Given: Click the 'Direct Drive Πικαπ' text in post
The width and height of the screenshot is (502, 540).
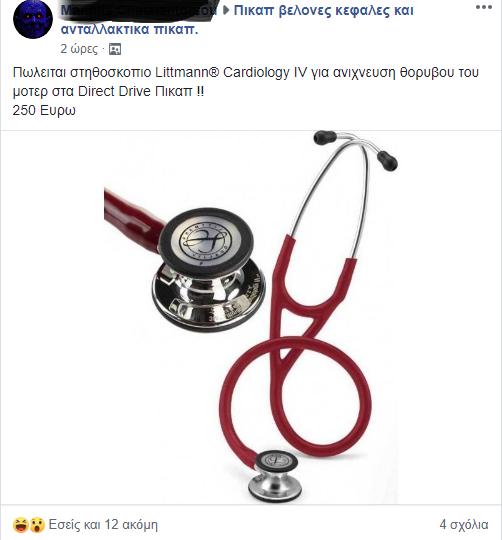Looking at the screenshot, I should pos(135,92).
